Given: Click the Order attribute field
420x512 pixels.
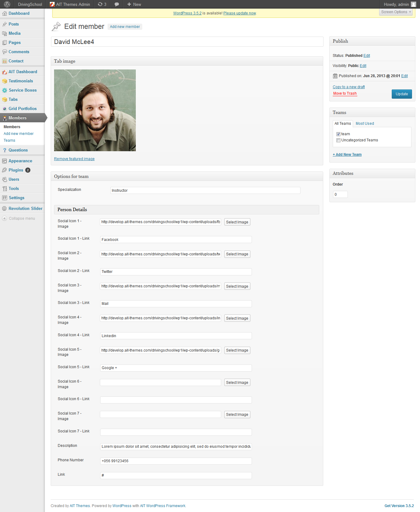Looking at the screenshot, I should pos(340,194).
